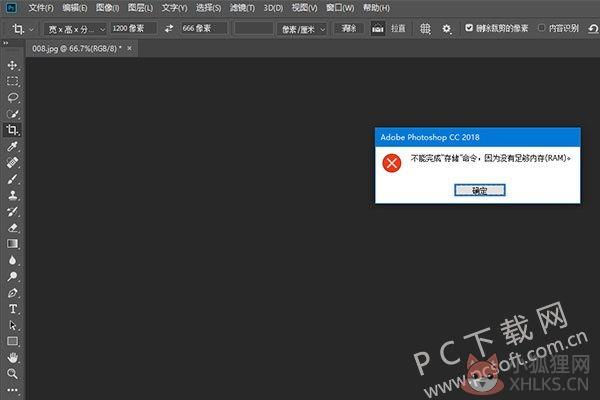
Task: Open crop overlay grid options
Action: [425, 29]
